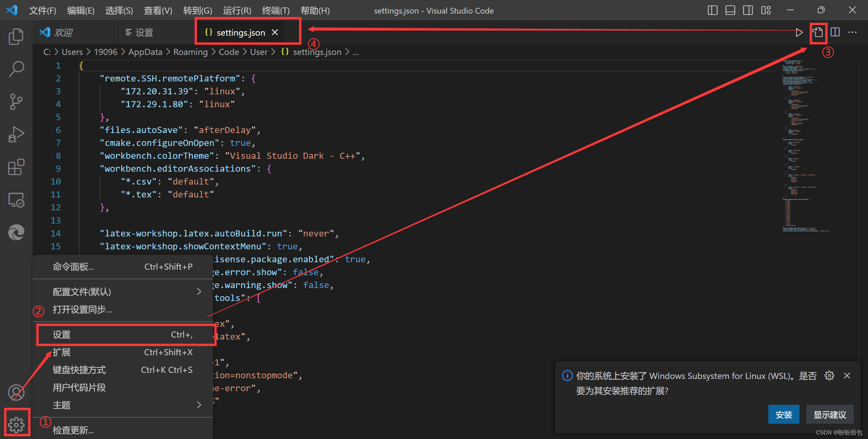The width and height of the screenshot is (868, 439).
Task: Click 显示建议 in the notification
Action: click(x=829, y=414)
